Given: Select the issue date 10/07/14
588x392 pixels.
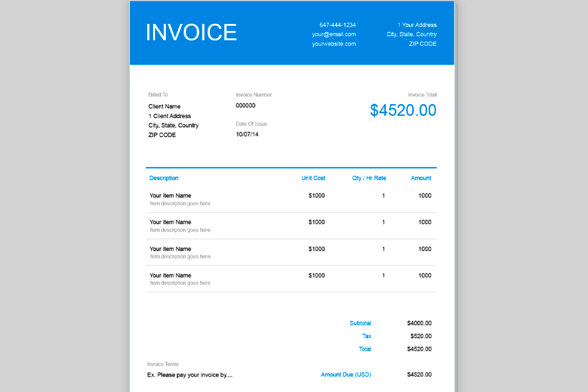Looking at the screenshot, I should [x=247, y=134].
